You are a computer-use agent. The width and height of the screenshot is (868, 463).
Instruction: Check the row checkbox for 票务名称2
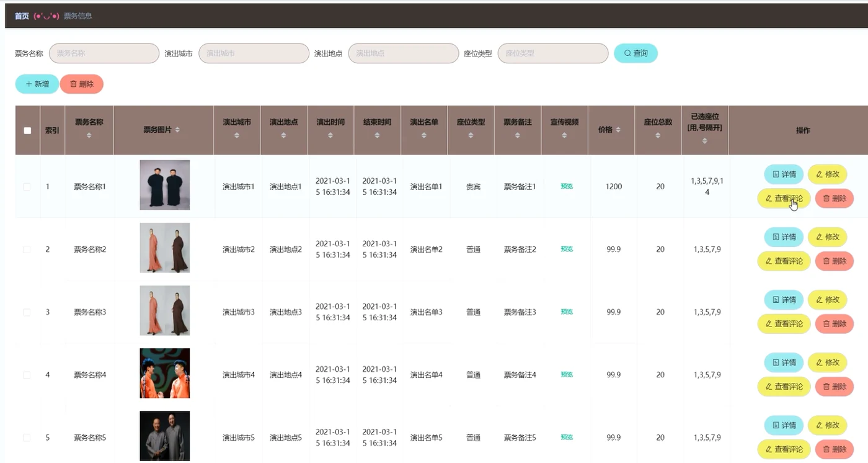[x=27, y=249]
